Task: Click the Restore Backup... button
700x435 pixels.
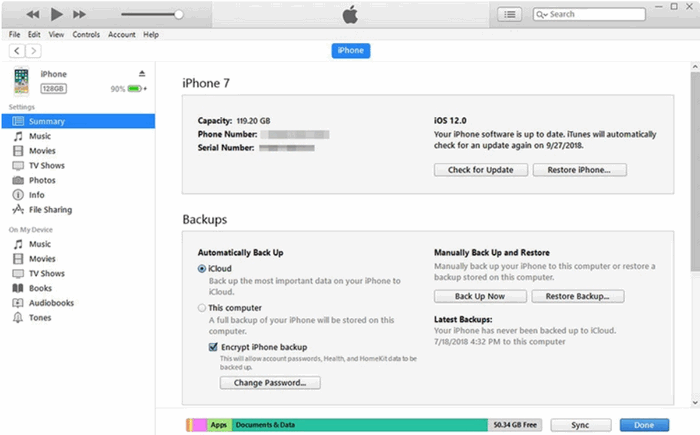Action: click(578, 296)
